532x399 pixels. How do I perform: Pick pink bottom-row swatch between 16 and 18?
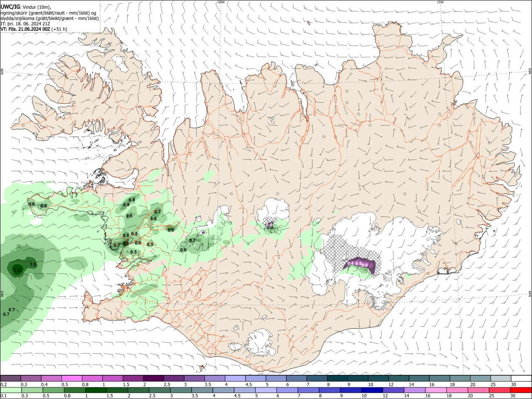tap(436, 390)
